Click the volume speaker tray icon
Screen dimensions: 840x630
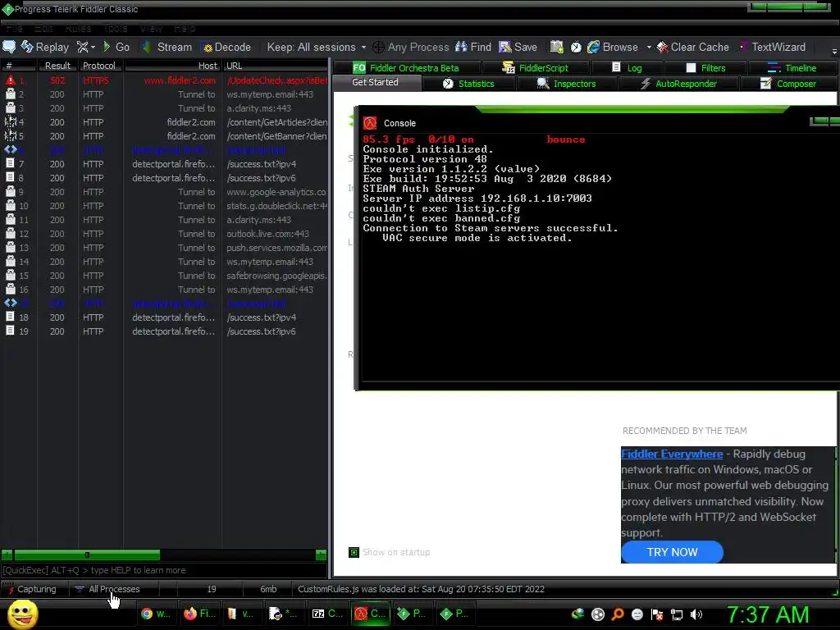point(696,614)
